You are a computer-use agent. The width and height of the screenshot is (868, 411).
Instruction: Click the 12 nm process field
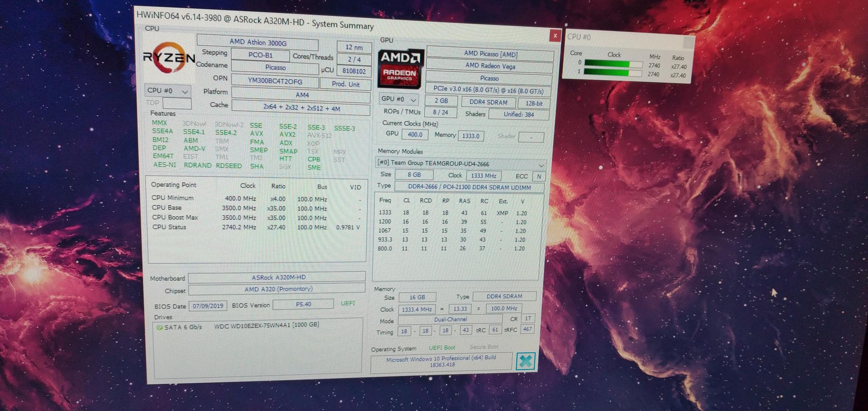click(354, 47)
